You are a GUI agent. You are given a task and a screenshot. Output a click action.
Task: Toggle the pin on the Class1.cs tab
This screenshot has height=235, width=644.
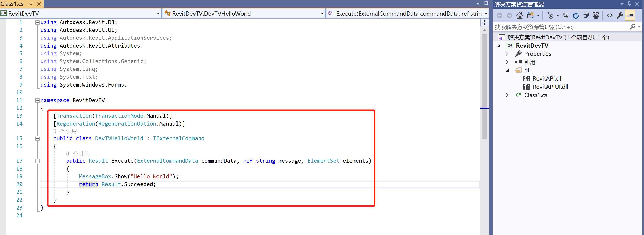point(31,4)
